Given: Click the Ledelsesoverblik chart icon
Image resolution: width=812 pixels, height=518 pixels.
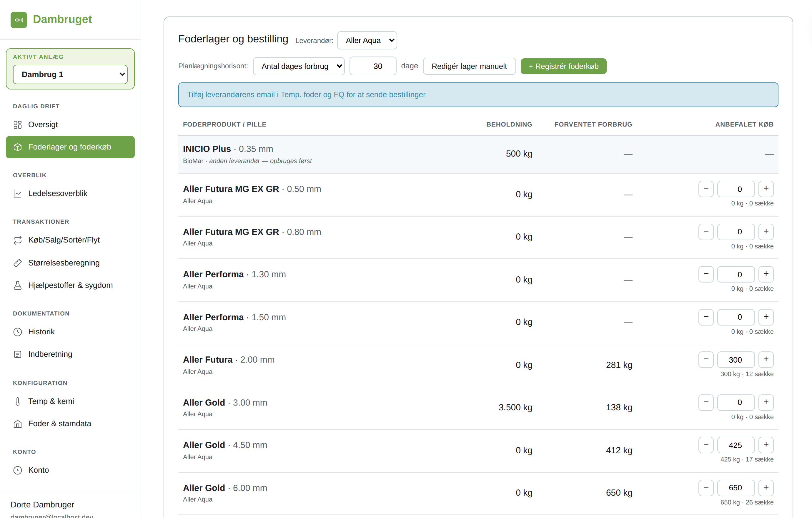Looking at the screenshot, I should [18, 194].
